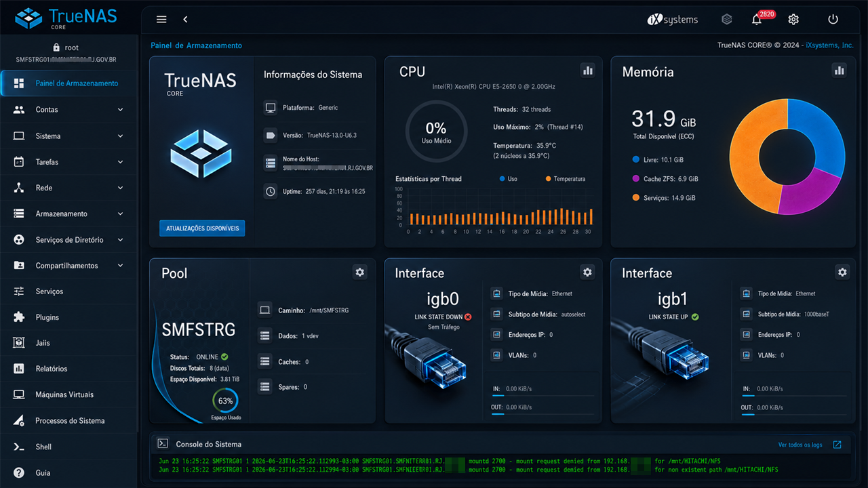Click the Livre: 10.1 GiB entry

(658, 160)
